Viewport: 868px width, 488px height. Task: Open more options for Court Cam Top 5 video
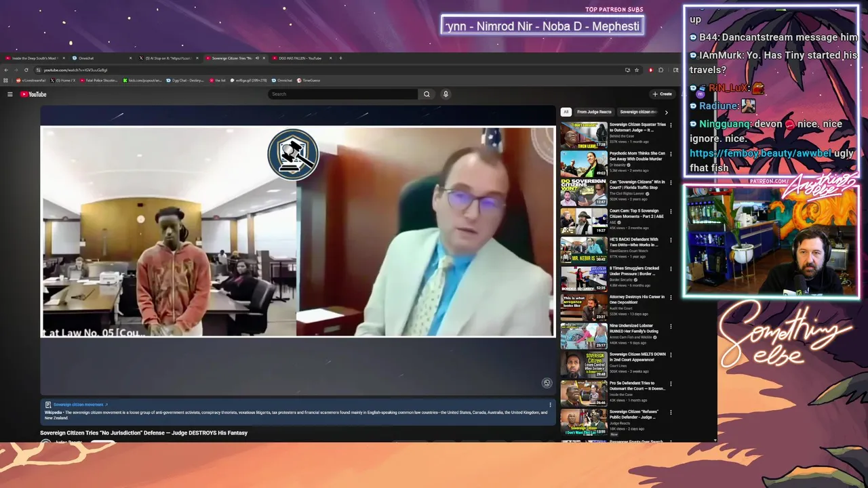coord(671,211)
